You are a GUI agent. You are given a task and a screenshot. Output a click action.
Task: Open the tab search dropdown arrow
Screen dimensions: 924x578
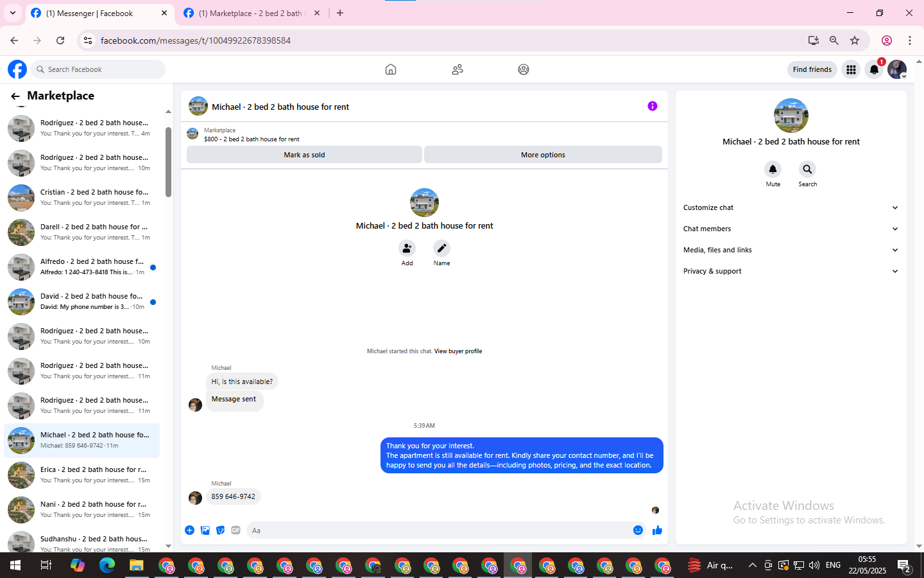(13, 13)
